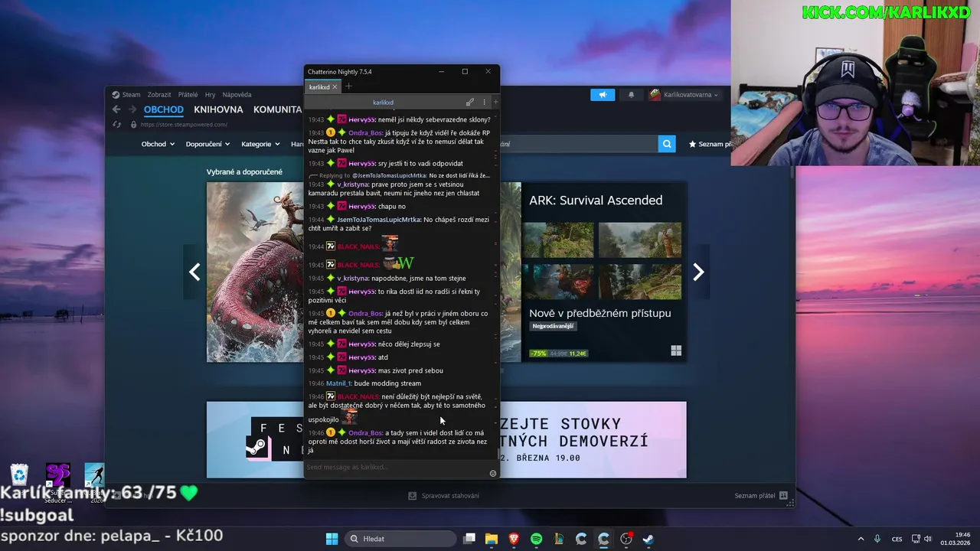Open Spotify from taskbar

coord(536,539)
